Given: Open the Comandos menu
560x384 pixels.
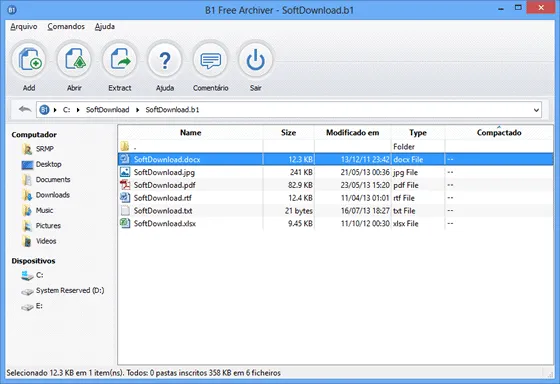Looking at the screenshot, I should 66,26.
